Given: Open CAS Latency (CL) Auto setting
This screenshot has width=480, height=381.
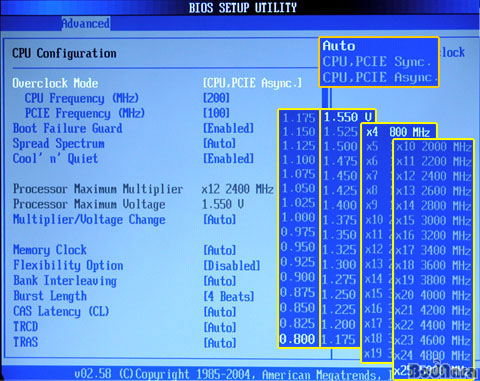Looking at the screenshot, I should [x=220, y=312].
